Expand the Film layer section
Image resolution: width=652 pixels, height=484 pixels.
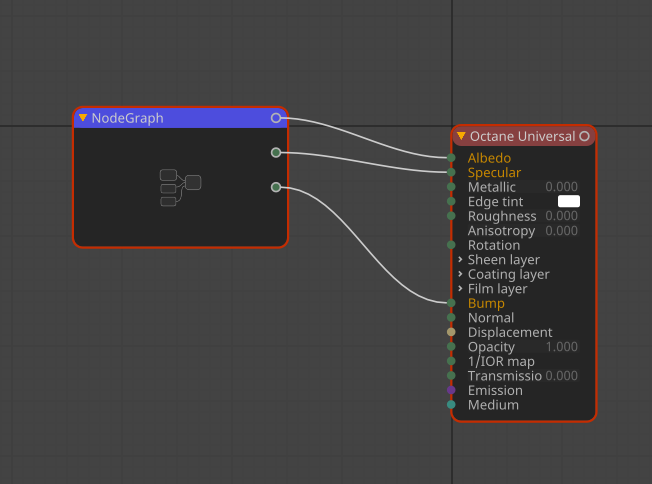(460, 289)
